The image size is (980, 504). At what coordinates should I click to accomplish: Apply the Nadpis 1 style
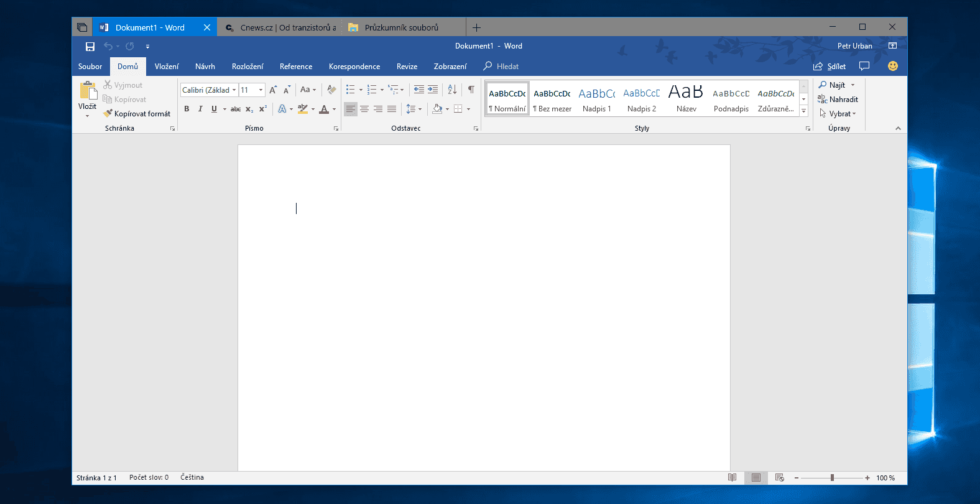pos(597,99)
